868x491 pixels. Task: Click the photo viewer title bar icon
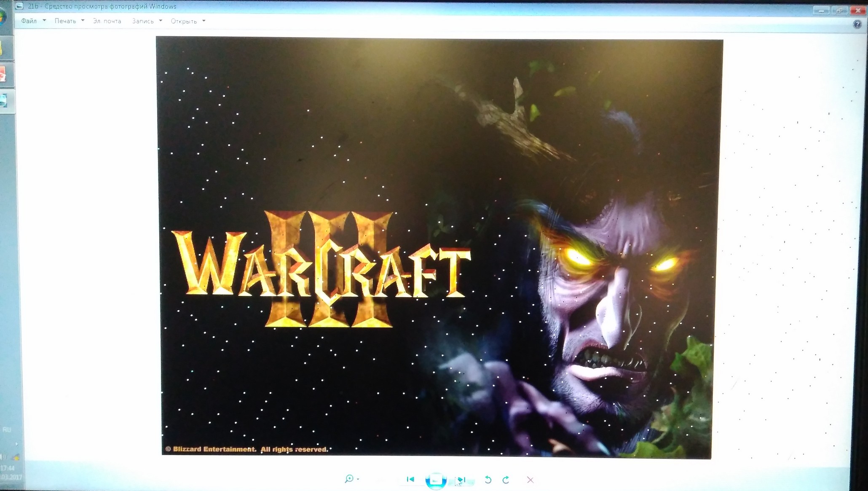click(19, 6)
